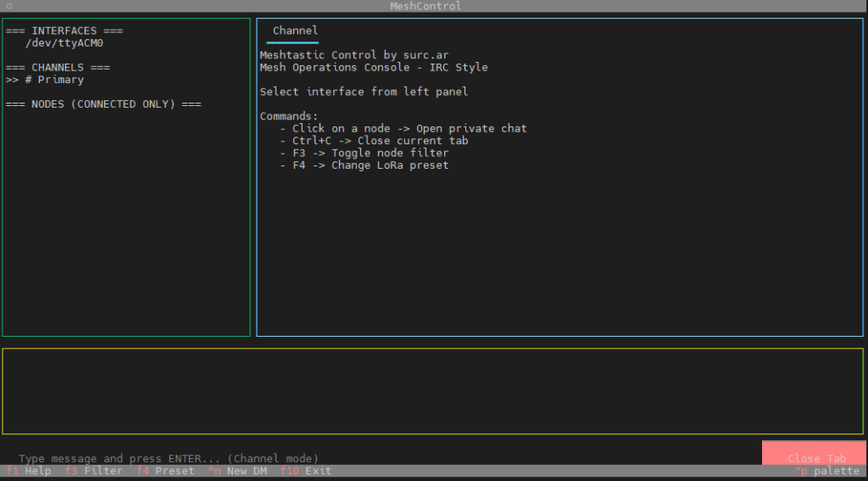Switch to the Channel tab

pyautogui.click(x=295, y=31)
